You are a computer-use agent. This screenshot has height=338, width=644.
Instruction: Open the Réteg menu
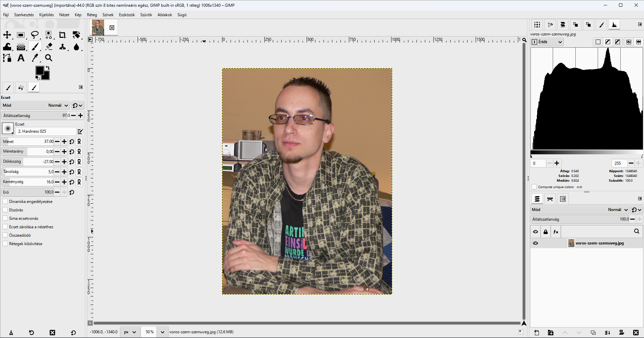[x=92, y=15]
